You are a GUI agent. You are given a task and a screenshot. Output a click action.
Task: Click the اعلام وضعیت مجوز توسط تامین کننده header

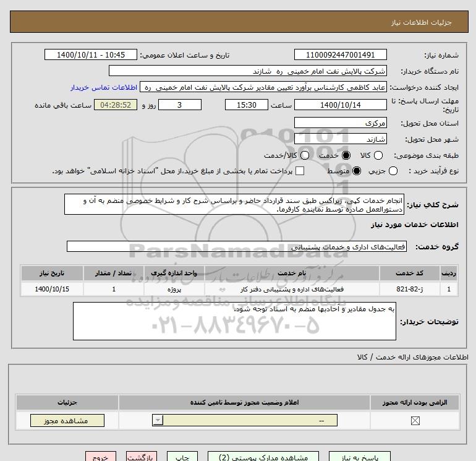244,402
